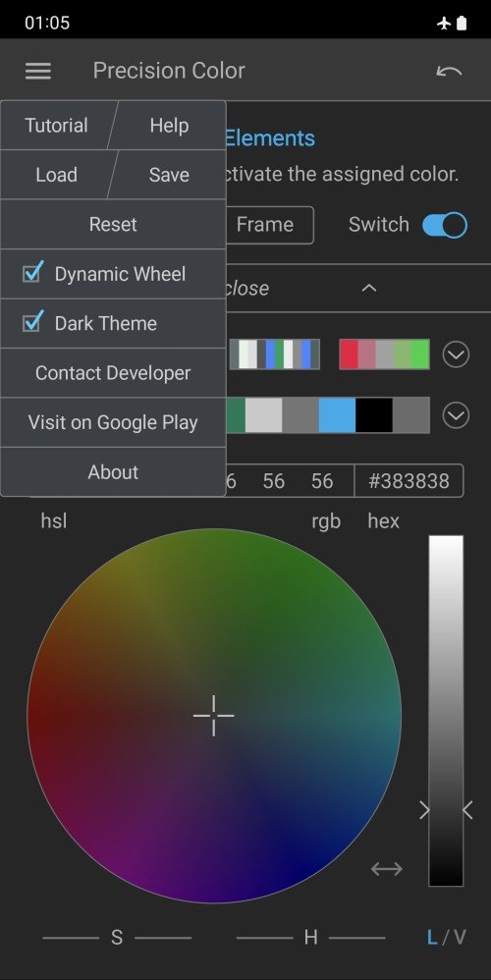Open Visit on Google Play link
The image size is (491, 980).
[x=113, y=422]
